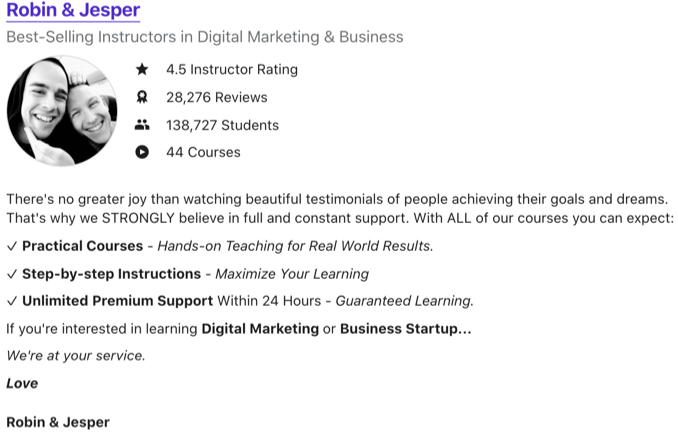The image size is (678, 435).
Task: Click the checkmark before Practical Courses
Action: click(12, 246)
